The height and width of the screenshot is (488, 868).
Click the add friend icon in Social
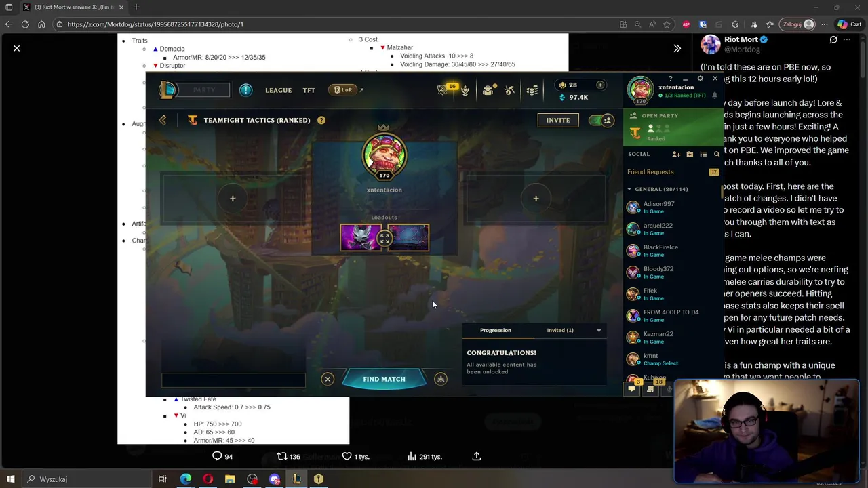(x=676, y=154)
